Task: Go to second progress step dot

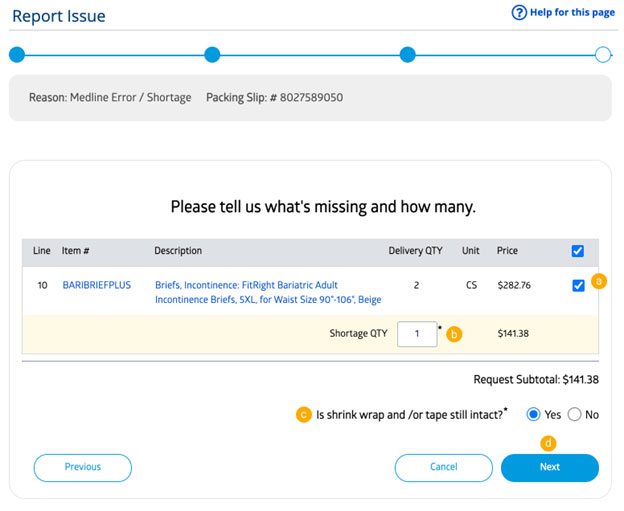Action: click(212, 55)
